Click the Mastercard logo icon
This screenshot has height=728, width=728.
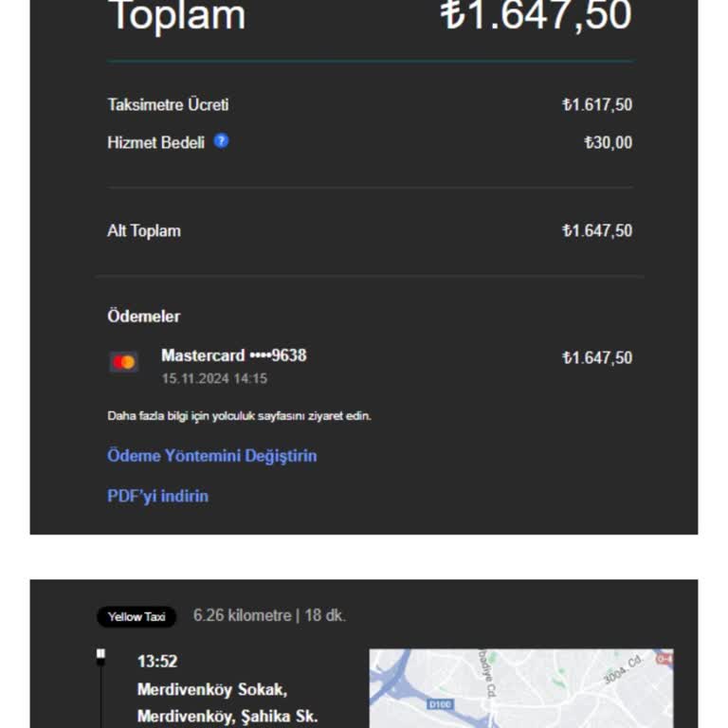click(x=123, y=362)
